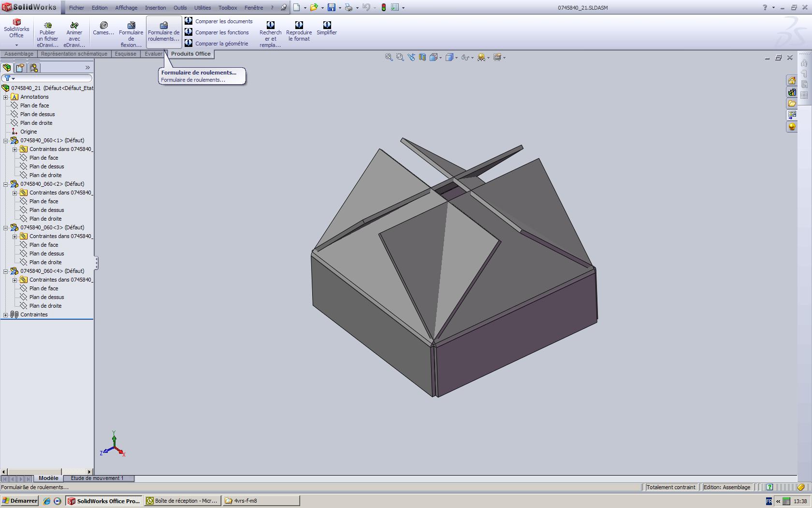This screenshot has height=508, width=812.
Task: Open the Insertion menu
Action: (x=155, y=7)
